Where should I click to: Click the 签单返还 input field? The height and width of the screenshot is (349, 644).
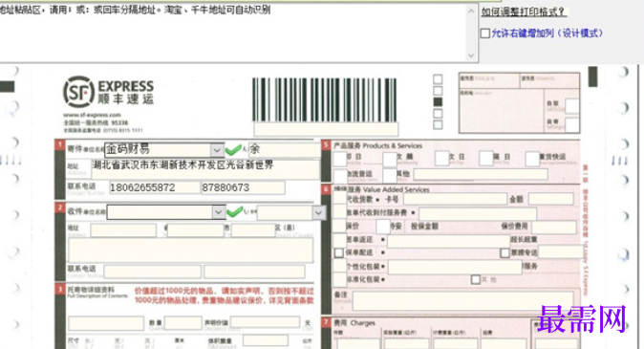pos(448,241)
